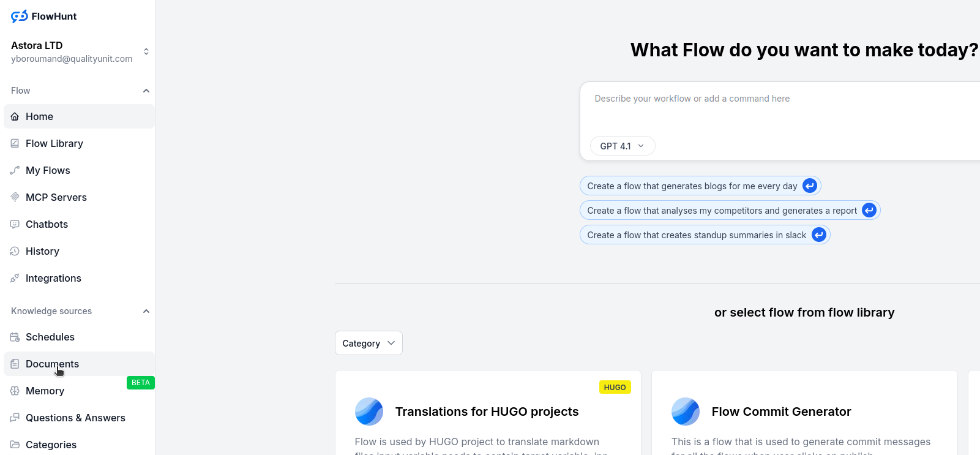The image size is (980, 455).
Task: Collapse the Flow sidebar section
Action: (x=146, y=91)
